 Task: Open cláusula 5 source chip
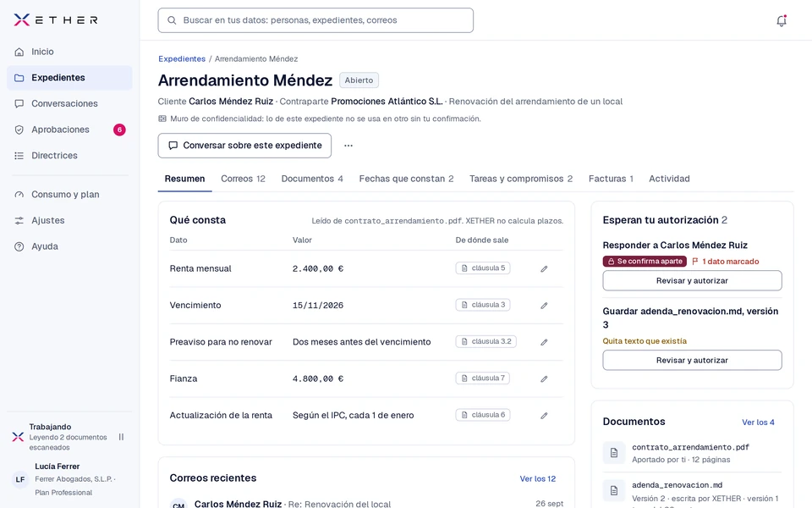(x=483, y=268)
